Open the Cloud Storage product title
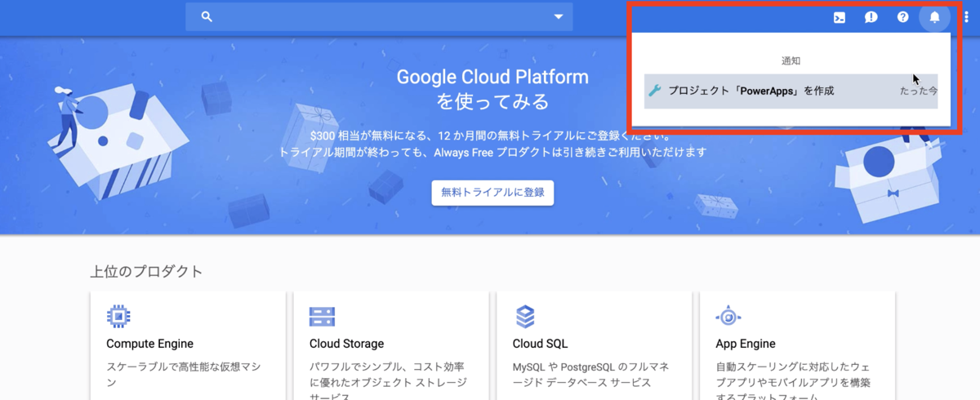Viewport: 980px width, 400px height. point(346,344)
